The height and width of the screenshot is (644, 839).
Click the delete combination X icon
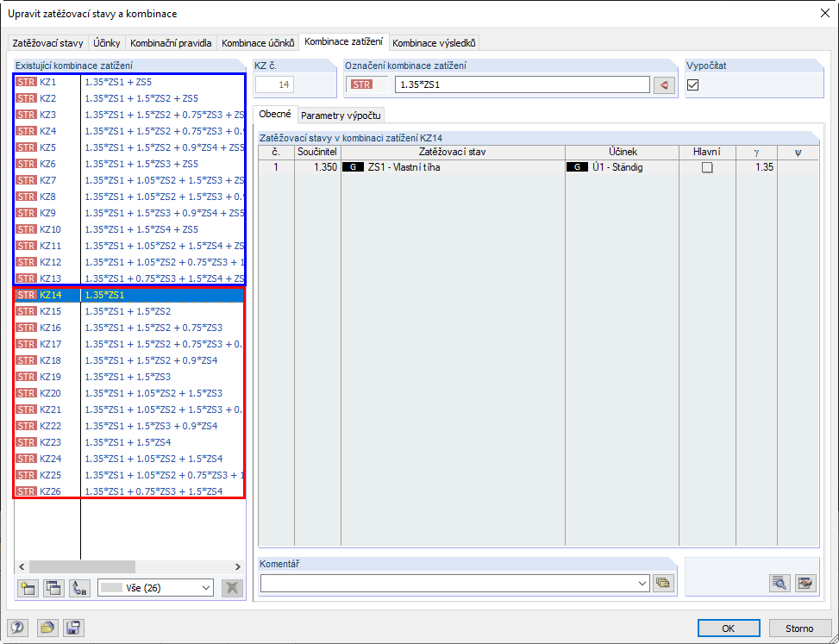232,588
